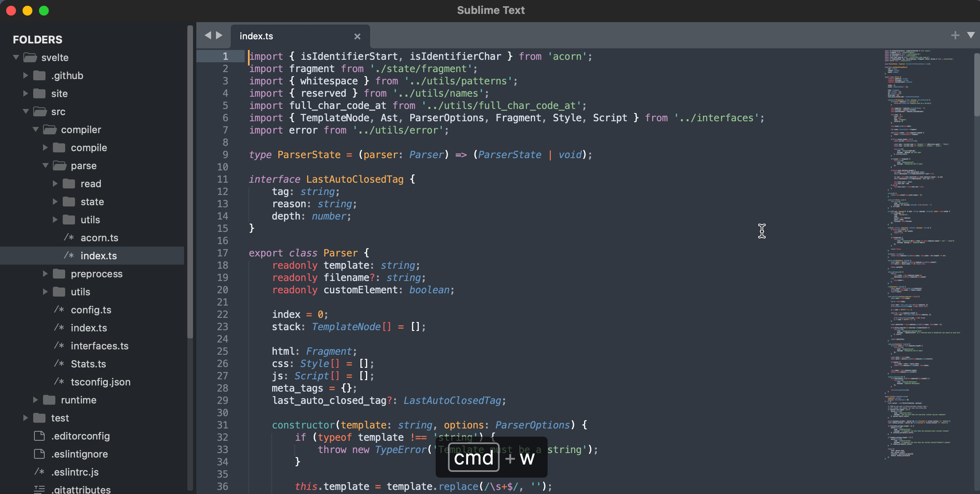The width and height of the screenshot is (980, 494).
Task: Open .gitattributes from the sidebar
Action: (81, 489)
